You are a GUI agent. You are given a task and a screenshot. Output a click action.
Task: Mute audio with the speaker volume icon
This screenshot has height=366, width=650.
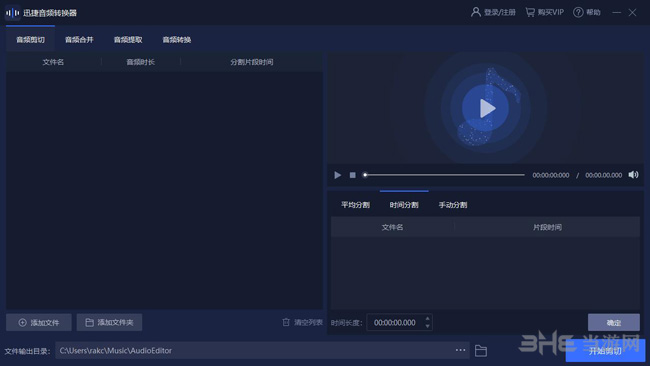click(633, 175)
